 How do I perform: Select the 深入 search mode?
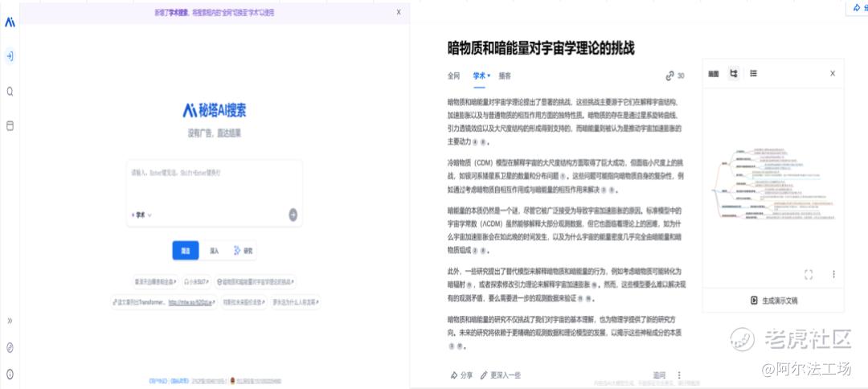(x=214, y=251)
